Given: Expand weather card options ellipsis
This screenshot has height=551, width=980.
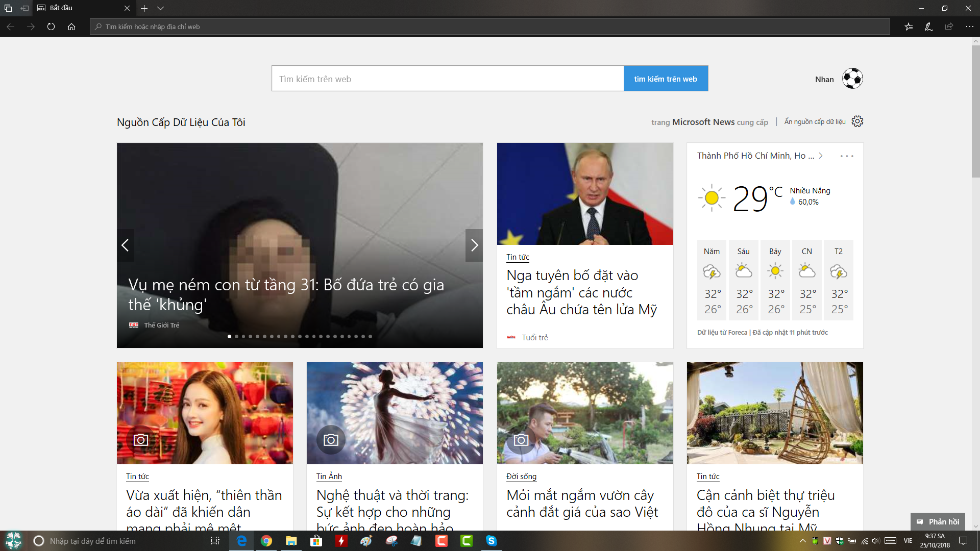Looking at the screenshot, I should 847,156.
